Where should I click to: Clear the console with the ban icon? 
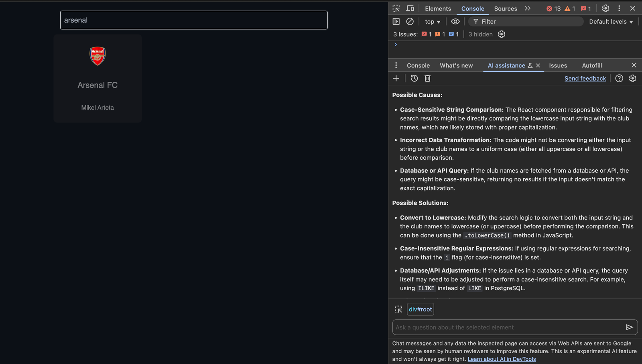click(x=410, y=22)
